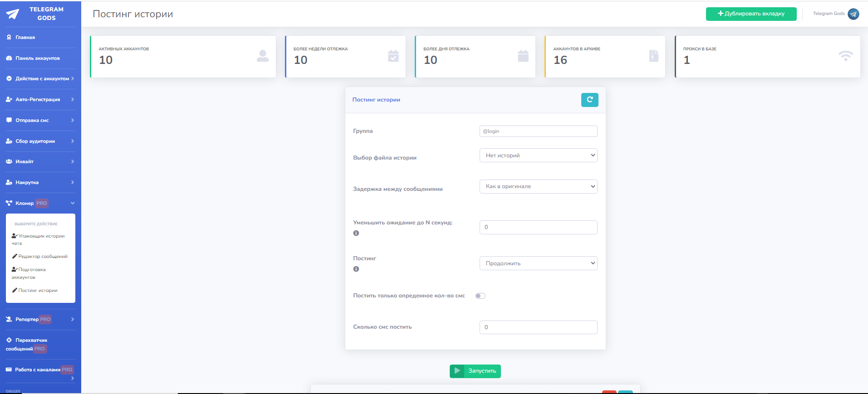
Task: Click the Задержка между сообщениями label
Action: point(398,189)
